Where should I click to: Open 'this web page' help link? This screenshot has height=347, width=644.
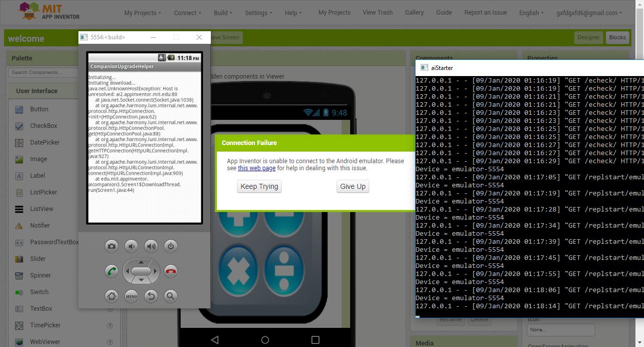click(257, 168)
